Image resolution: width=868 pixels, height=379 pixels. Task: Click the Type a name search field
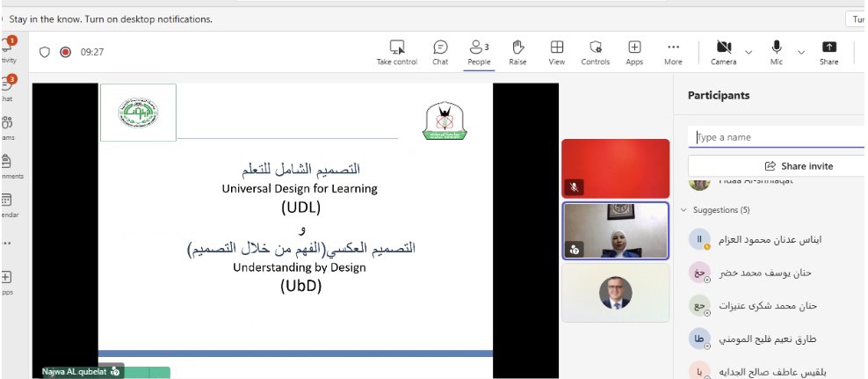click(776, 137)
